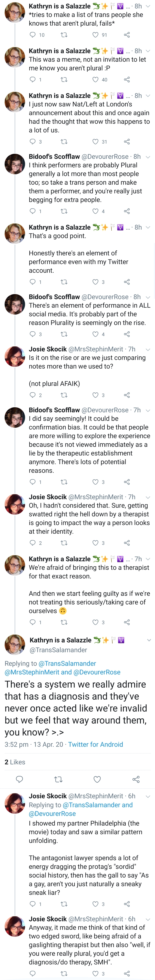Reply to the 'This was a meme' tweet
The width and height of the screenshot is (155, 980).
pyautogui.click(x=33, y=79)
